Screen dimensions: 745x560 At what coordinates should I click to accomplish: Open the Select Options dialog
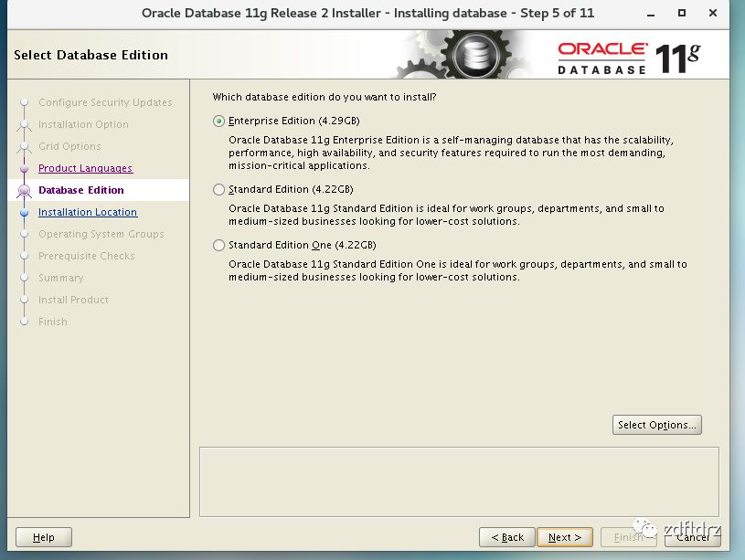(656, 425)
